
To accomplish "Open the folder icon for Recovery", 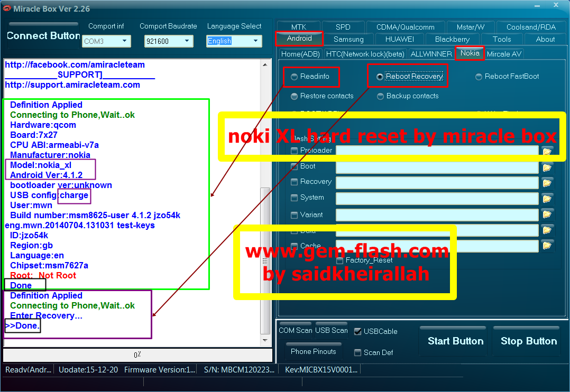I will [547, 183].
